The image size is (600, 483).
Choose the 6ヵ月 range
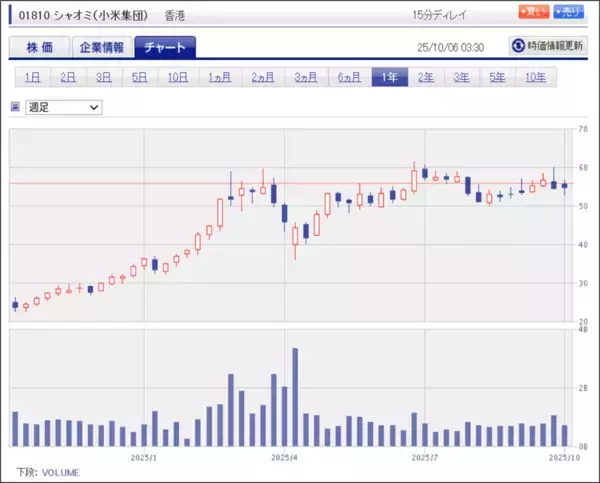(x=349, y=77)
